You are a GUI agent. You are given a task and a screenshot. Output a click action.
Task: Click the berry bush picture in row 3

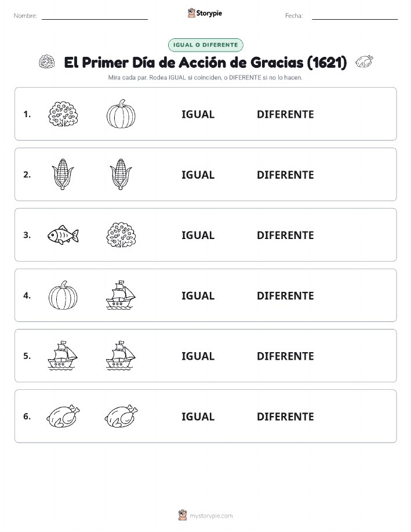(x=121, y=235)
